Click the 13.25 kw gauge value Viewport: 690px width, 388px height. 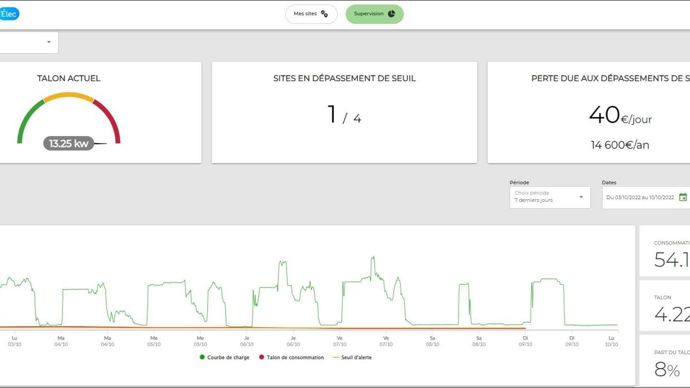pos(69,143)
